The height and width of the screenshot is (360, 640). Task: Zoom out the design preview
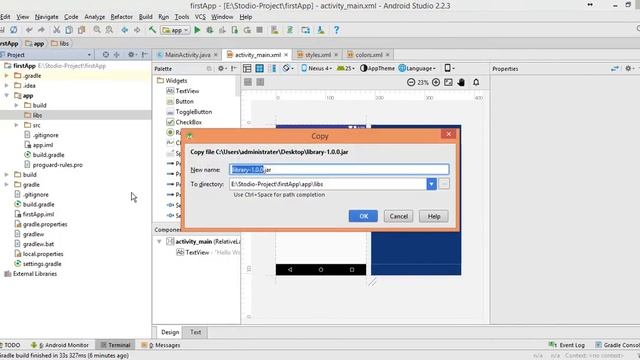click(411, 82)
